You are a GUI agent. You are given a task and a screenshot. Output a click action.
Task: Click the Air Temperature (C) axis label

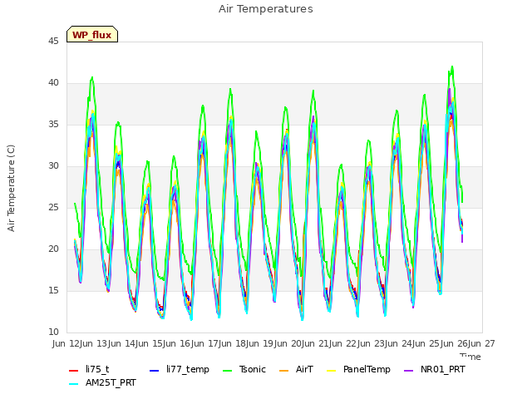coord(11,189)
